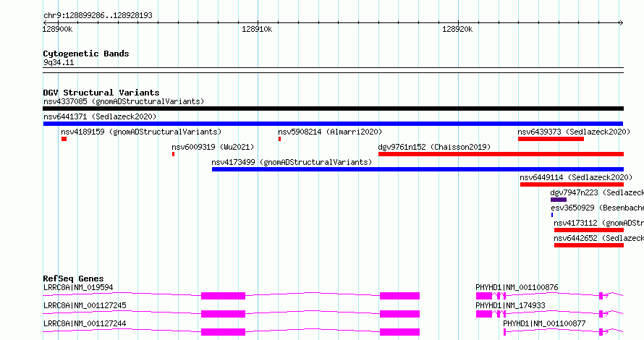The height and width of the screenshot is (340, 644).
Task: Select the blue nsv6441371 variant bar
Action: (333, 124)
